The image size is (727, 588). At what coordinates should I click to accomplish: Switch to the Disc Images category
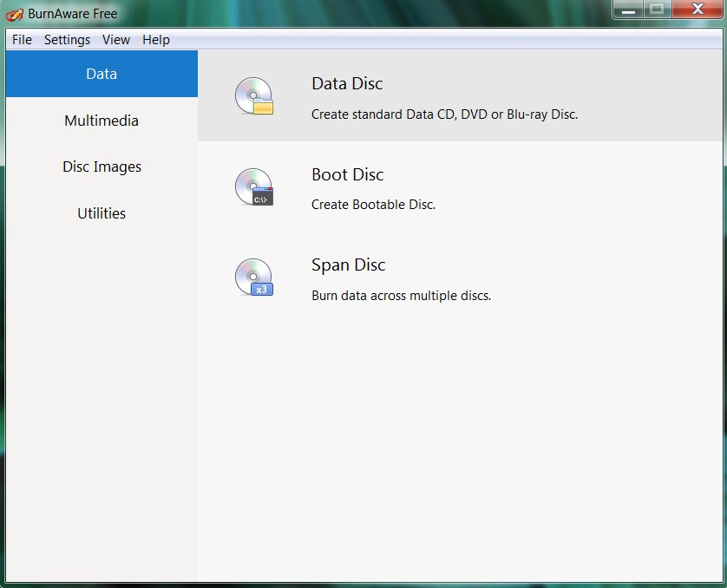(x=102, y=167)
